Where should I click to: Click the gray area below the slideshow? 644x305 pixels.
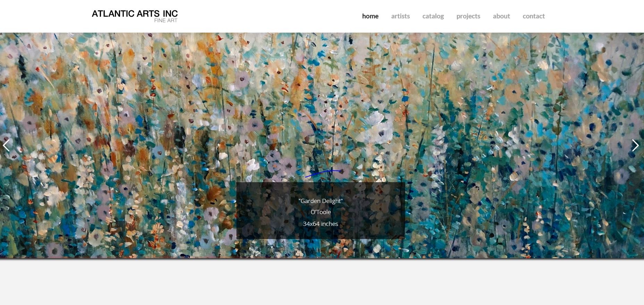tap(322, 282)
